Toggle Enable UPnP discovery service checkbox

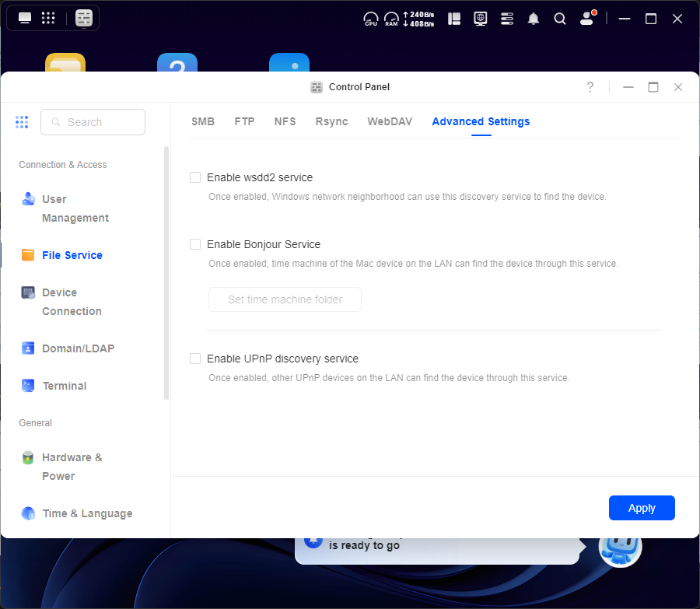(x=196, y=359)
